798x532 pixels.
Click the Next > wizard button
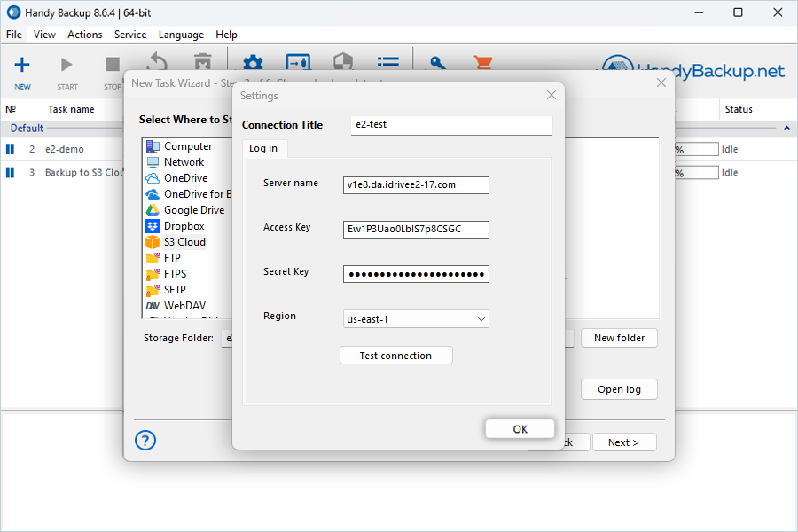click(624, 442)
